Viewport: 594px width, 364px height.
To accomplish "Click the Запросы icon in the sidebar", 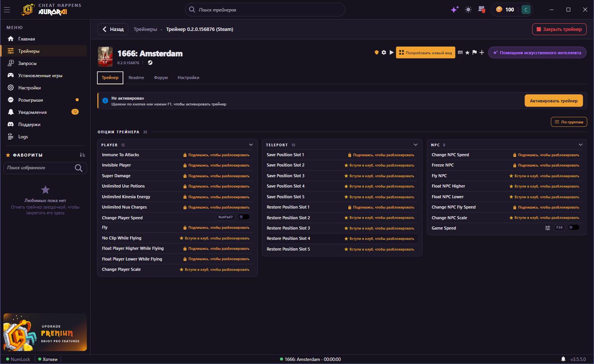I will click(11, 63).
